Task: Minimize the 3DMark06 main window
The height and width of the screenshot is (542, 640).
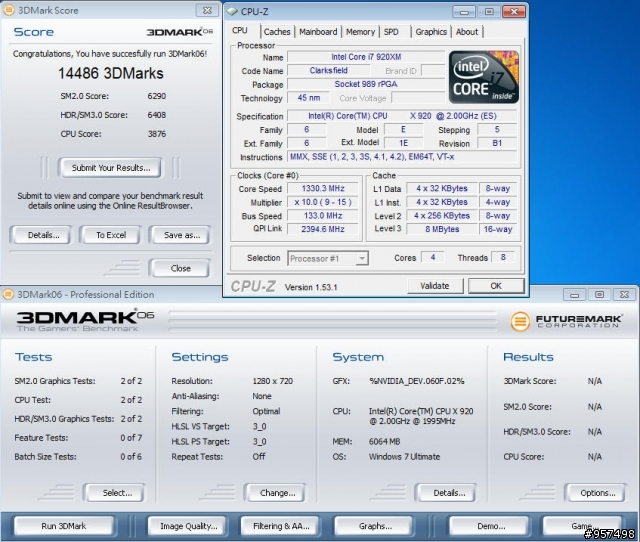Action: tap(574, 294)
